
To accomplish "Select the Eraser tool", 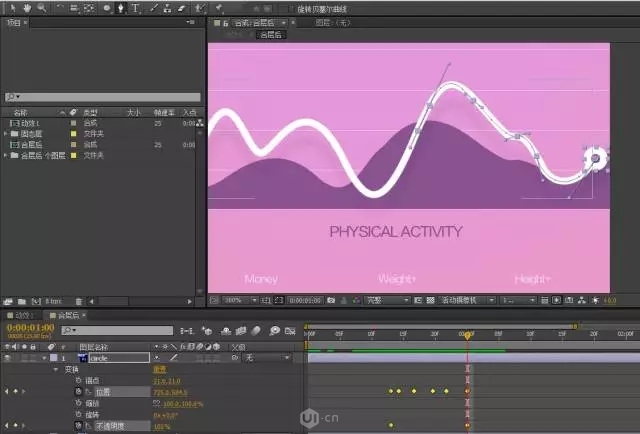I will [x=182, y=8].
